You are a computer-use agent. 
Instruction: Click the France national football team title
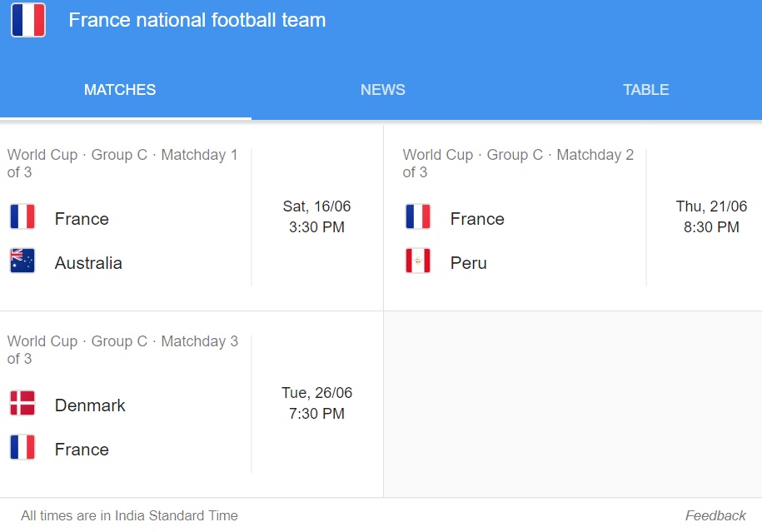click(x=197, y=20)
